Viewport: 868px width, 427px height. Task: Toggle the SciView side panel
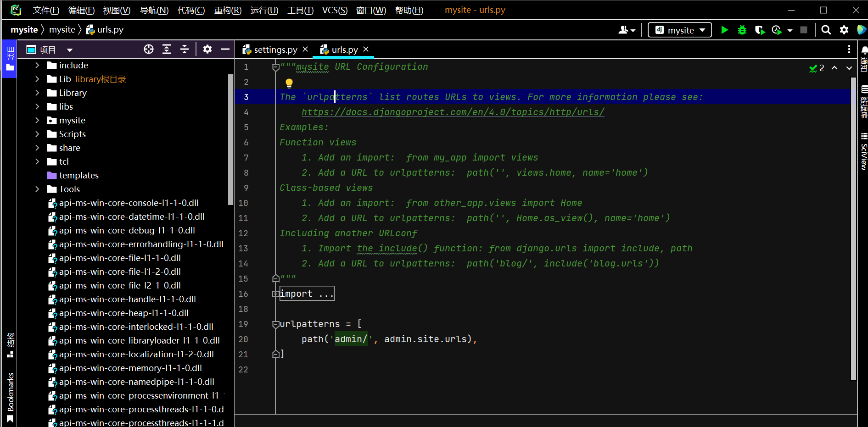pos(863,152)
